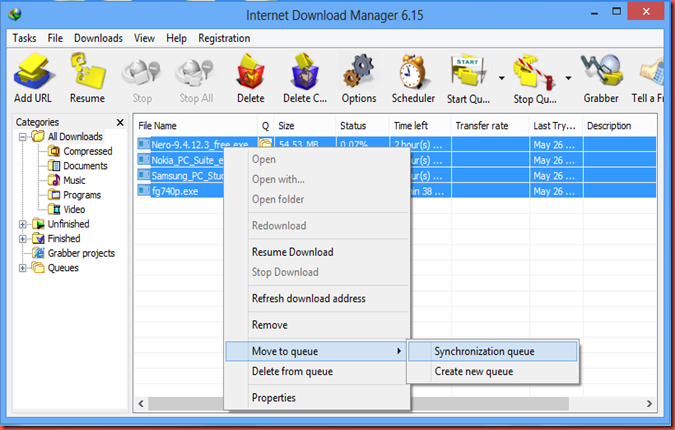Image resolution: width=675 pixels, height=430 pixels.
Task: Choose Delete from queue
Action: click(x=317, y=371)
